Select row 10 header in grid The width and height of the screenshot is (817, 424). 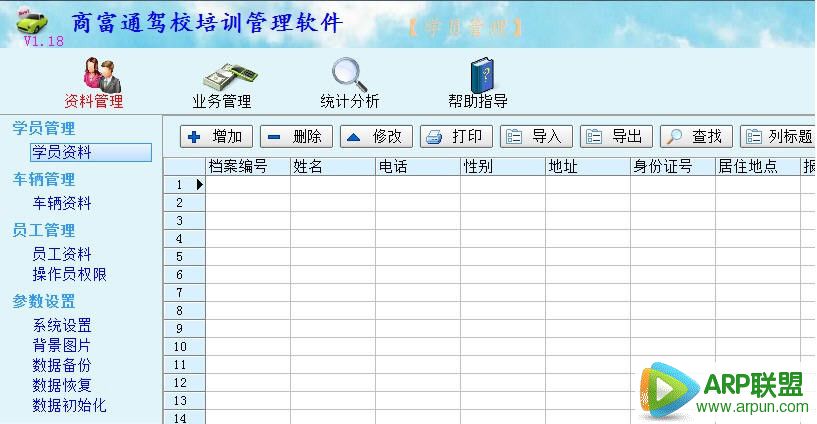pos(184,347)
